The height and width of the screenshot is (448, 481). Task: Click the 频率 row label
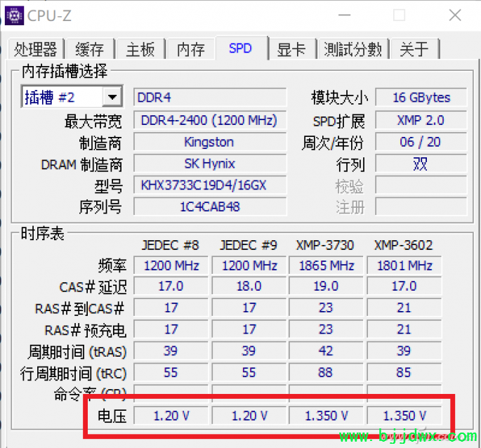tap(112, 265)
